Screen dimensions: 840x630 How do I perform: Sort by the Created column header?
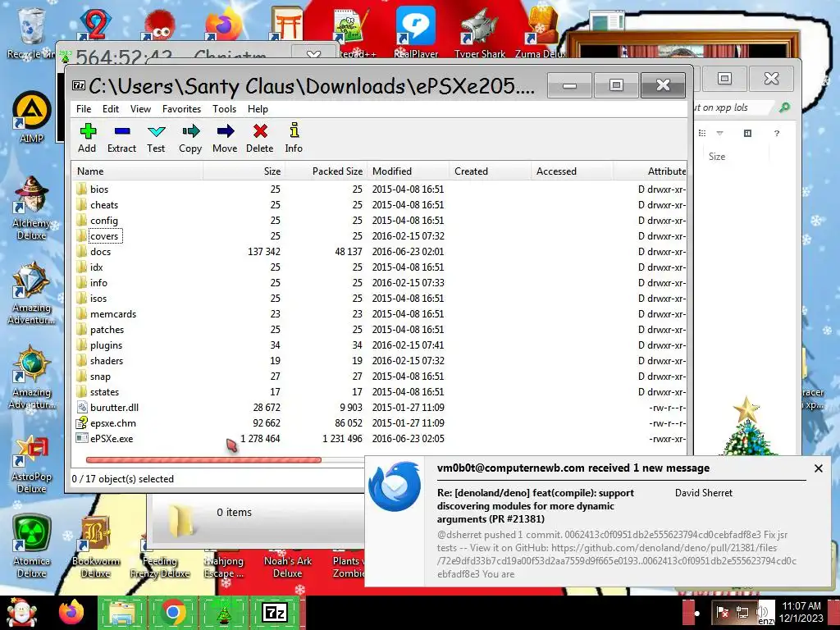pos(490,171)
